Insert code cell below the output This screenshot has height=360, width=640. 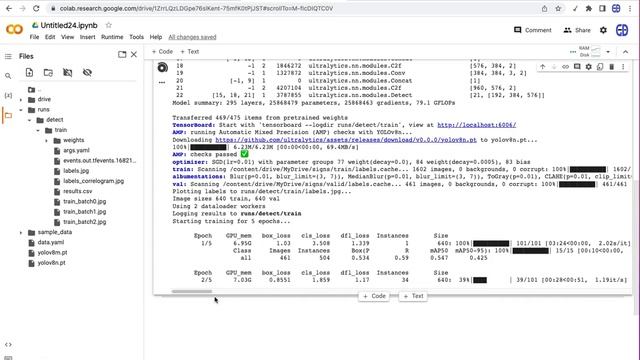(x=374, y=296)
